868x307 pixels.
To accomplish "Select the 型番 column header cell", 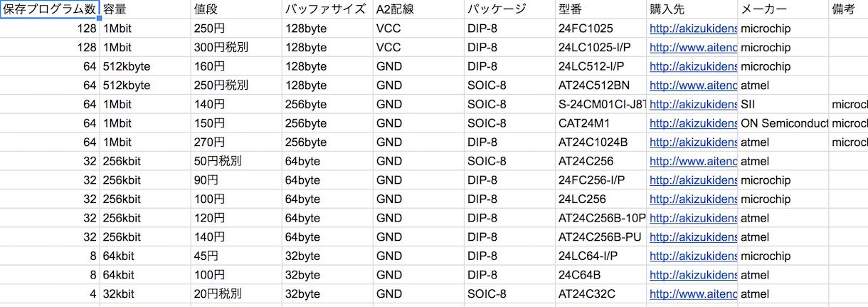I will click(601, 9).
